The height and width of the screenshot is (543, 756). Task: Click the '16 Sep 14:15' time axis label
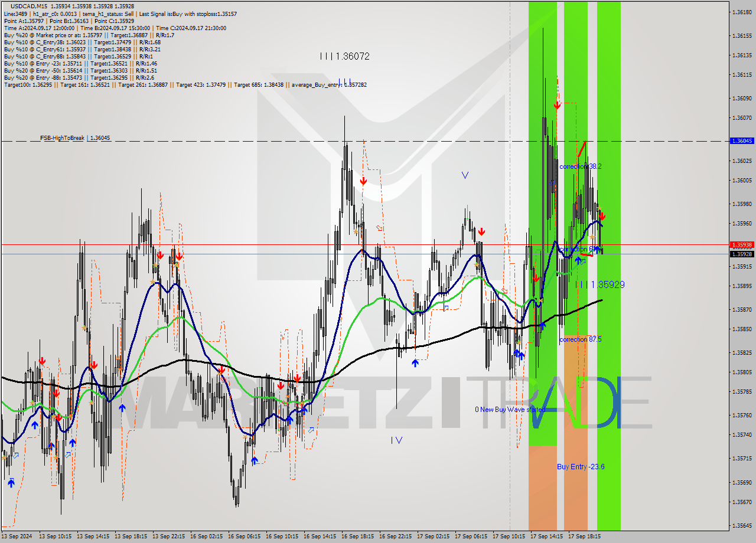click(320, 537)
